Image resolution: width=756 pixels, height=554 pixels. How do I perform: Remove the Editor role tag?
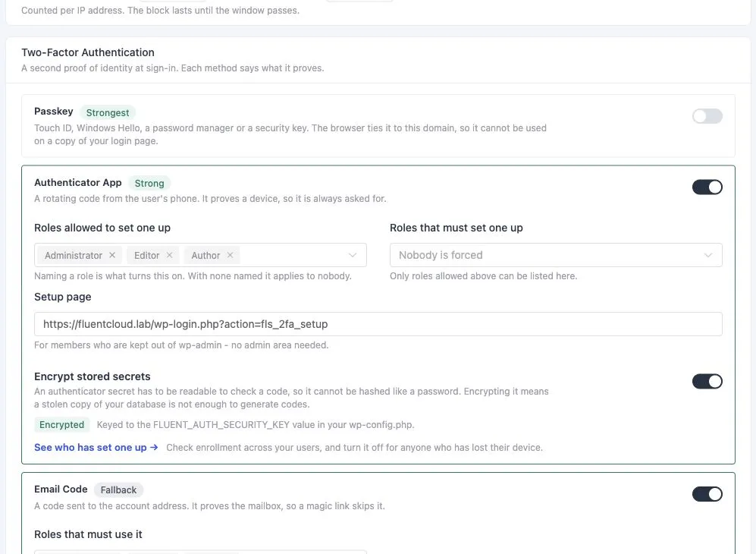pyautogui.click(x=169, y=255)
